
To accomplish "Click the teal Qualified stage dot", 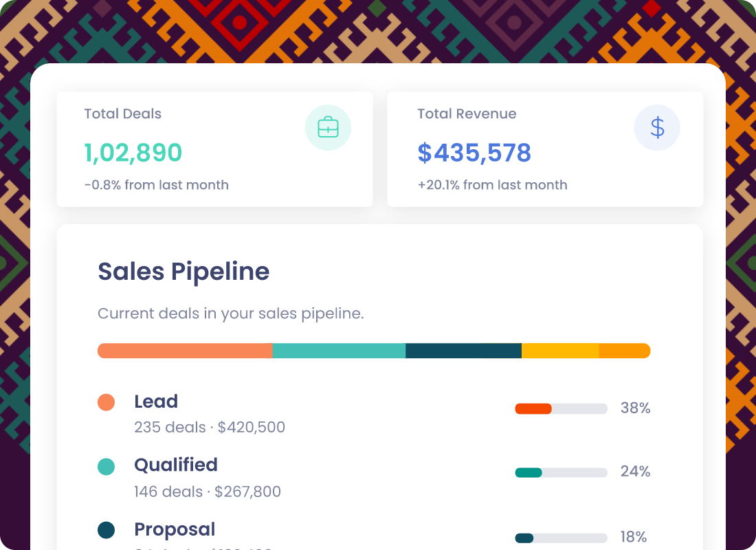I will coord(106,467).
